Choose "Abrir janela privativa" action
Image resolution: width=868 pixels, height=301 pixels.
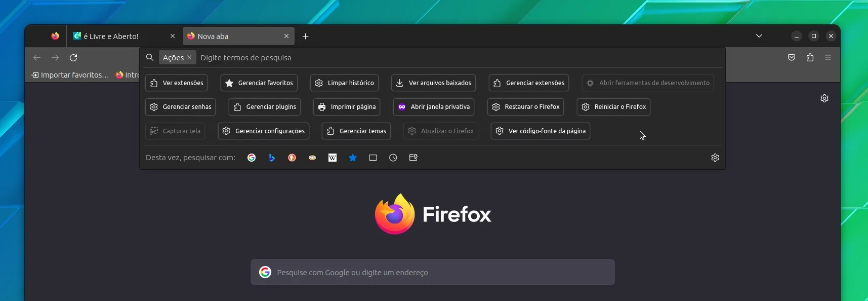pyautogui.click(x=434, y=107)
